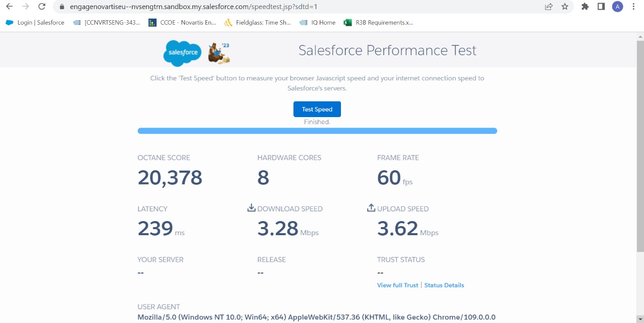Click the browser forward arrow
Viewport: 644px width, 323px height.
click(x=25, y=7)
